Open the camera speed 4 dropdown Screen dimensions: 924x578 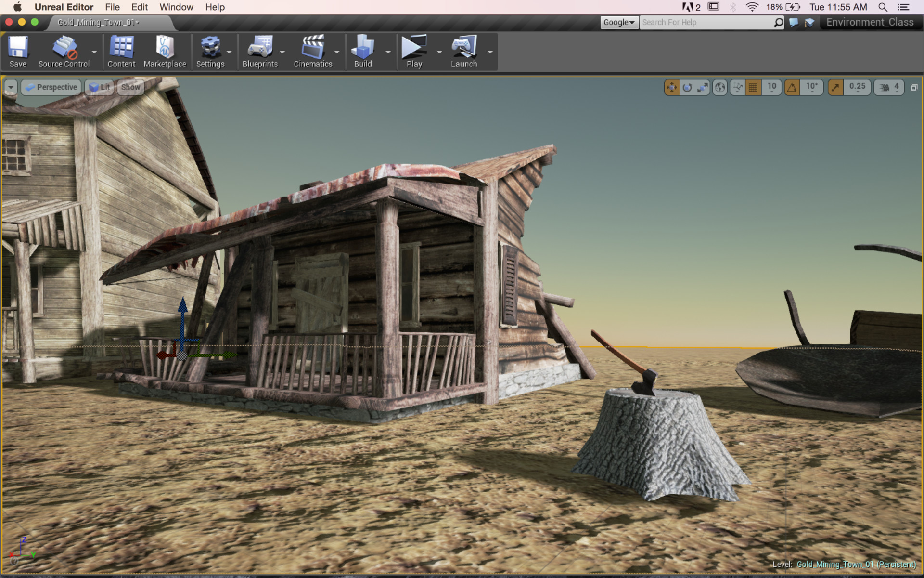tap(889, 87)
